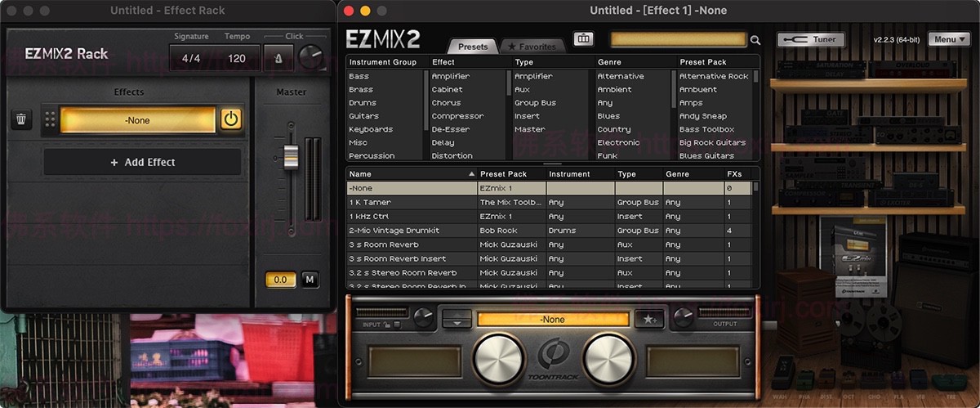The height and width of the screenshot is (408, 980).
Task: Select the Presets tab
Action: (473, 47)
